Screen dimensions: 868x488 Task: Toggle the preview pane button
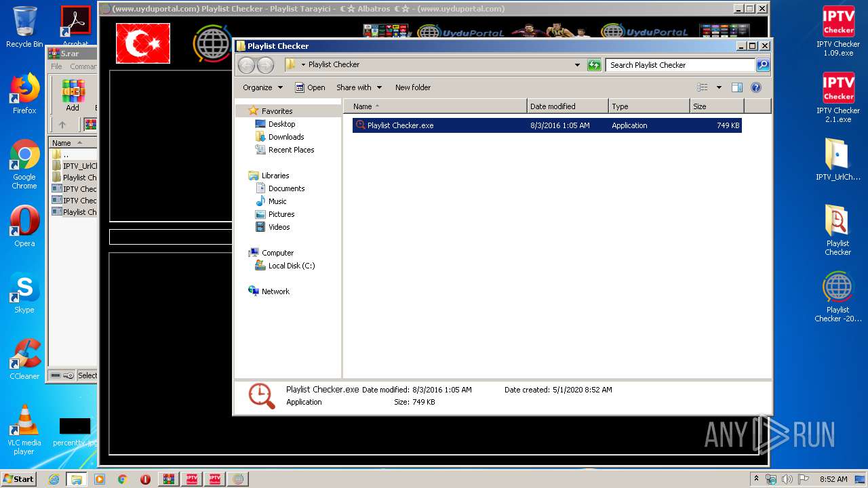[737, 87]
